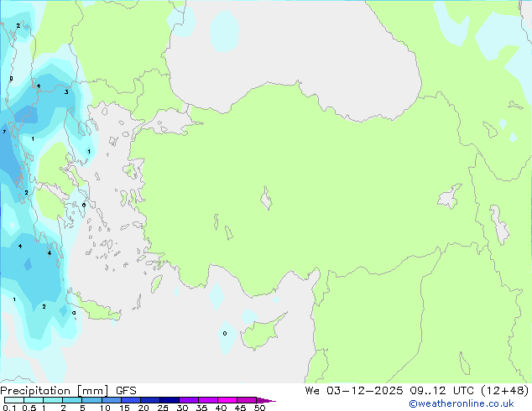Click the island of Crete on the map
This screenshot has height=411, width=532.
[96, 309]
